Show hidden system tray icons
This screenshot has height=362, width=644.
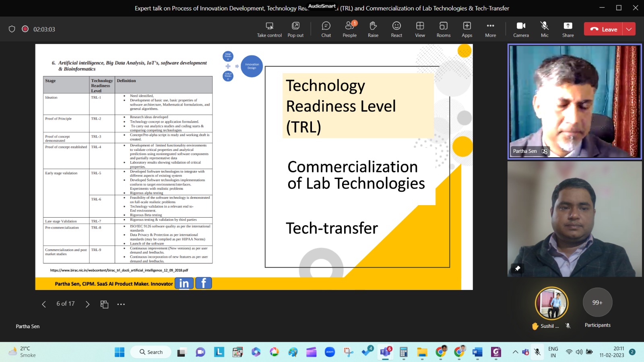[515, 352]
